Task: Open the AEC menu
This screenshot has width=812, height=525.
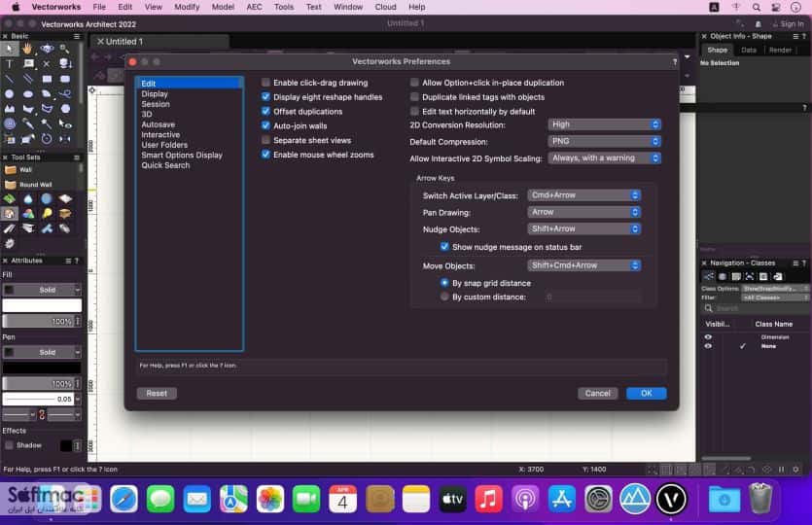Action: [254, 7]
